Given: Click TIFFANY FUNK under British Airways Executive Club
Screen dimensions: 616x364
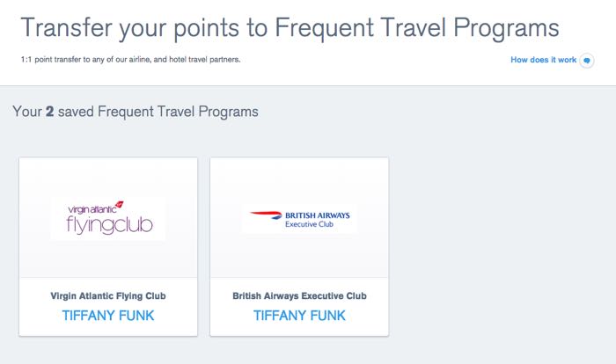Looking at the screenshot, I should (x=299, y=316).
